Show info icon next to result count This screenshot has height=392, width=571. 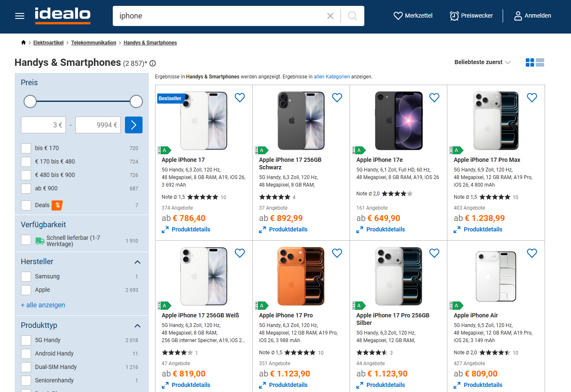(153, 63)
